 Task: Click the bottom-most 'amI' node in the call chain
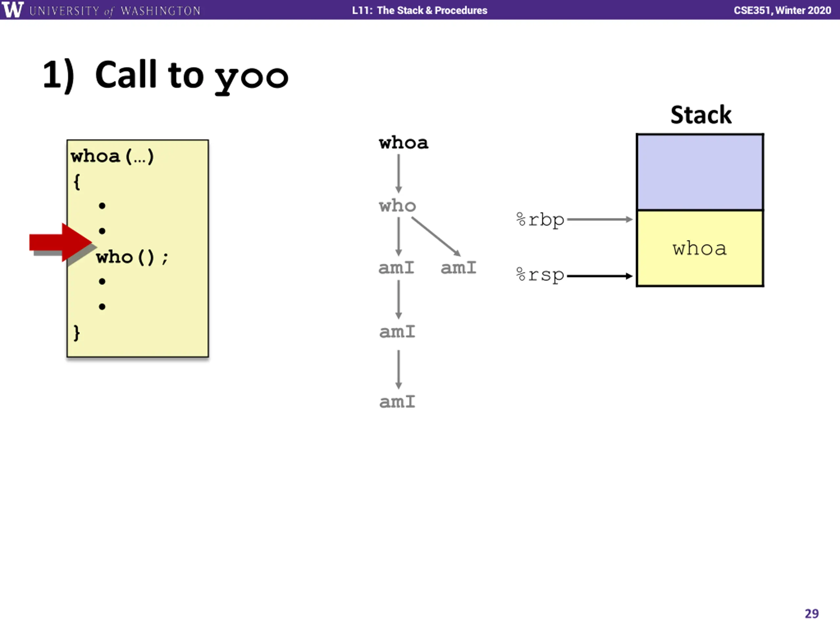[x=397, y=402]
